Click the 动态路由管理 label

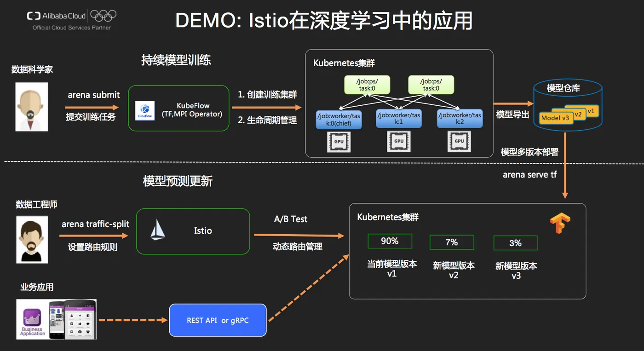(x=298, y=247)
